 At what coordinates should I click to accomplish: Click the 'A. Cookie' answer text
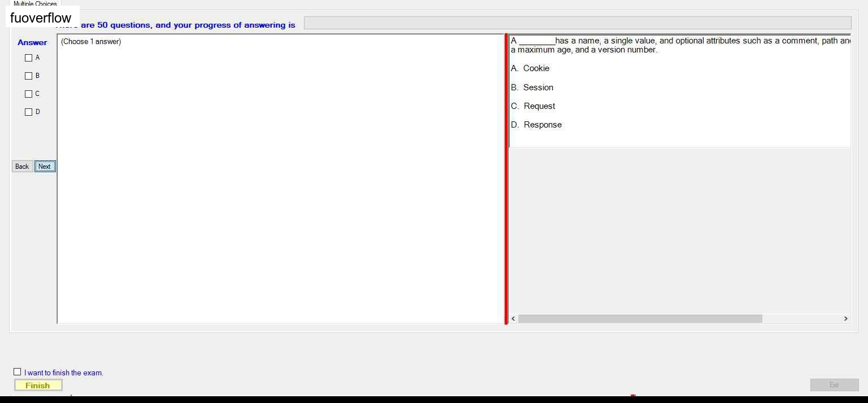point(530,68)
